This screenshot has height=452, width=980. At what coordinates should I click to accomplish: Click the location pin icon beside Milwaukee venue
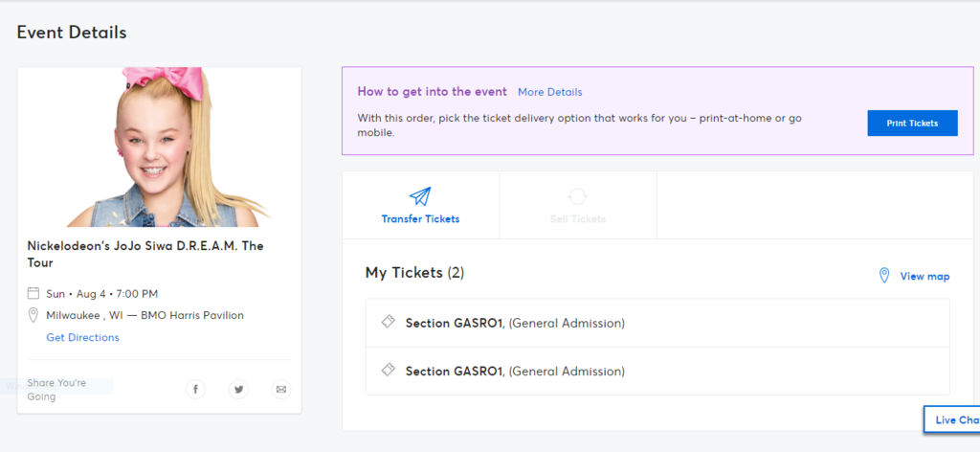(33, 315)
